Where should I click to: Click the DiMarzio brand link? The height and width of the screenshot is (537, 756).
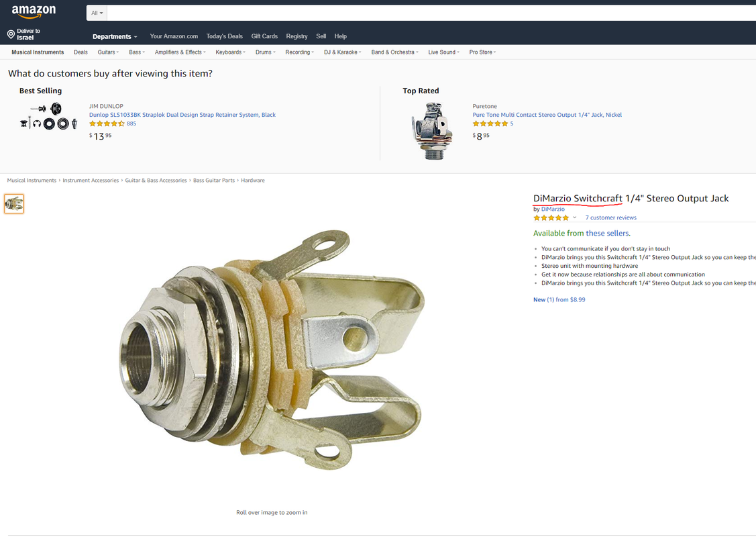553,209
